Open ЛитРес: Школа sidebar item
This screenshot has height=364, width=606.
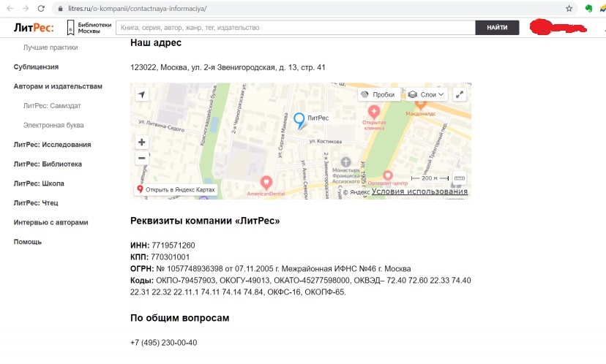click(39, 183)
